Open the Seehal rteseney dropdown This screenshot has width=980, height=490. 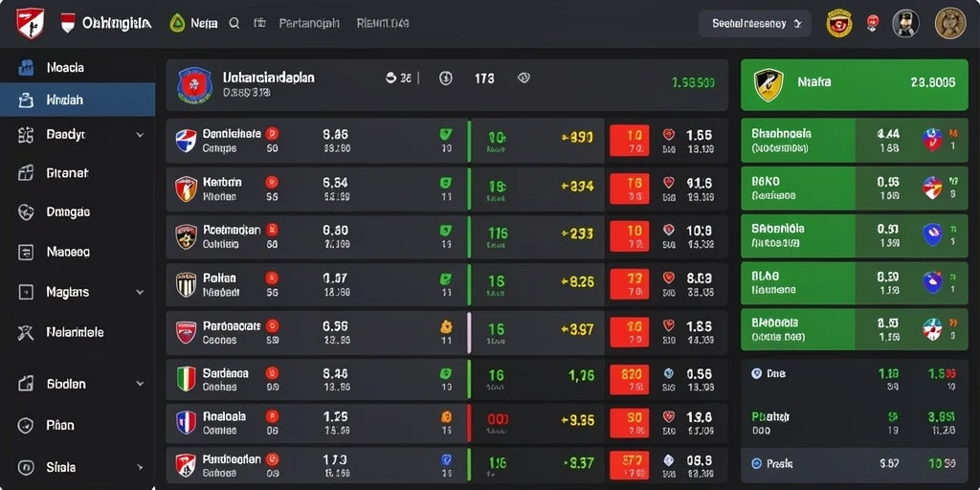pyautogui.click(x=755, y=24)
